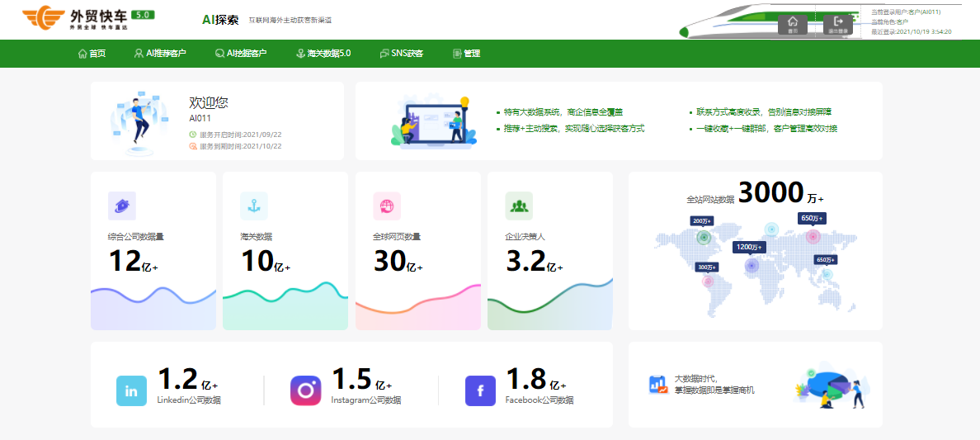Open the 首页 tab in green navigation bar

click(92, 54)
